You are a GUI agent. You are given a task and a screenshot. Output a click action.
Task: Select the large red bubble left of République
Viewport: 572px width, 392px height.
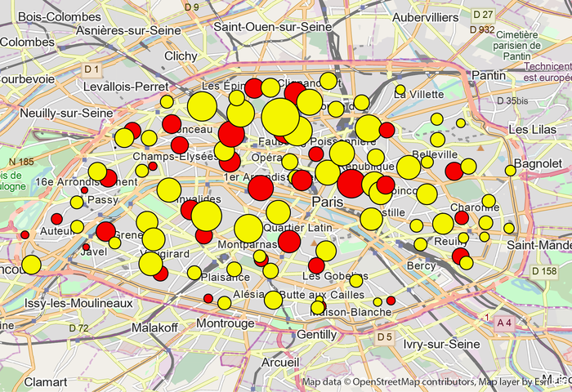[351, 184]
